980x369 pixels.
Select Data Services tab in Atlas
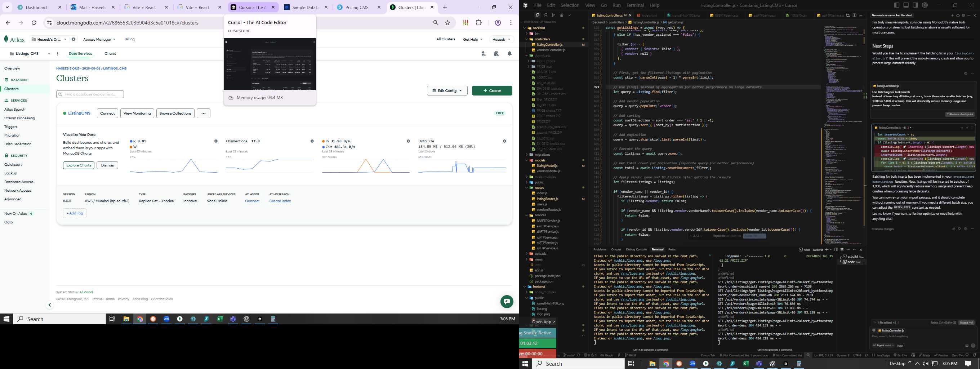click(x=81, y=54)
